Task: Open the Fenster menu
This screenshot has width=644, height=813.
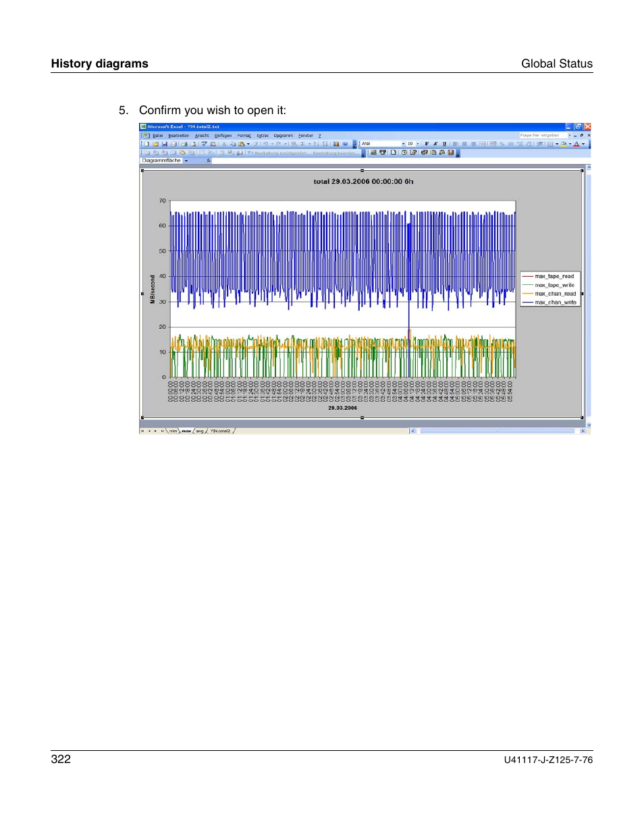Action: pos(305,136)
